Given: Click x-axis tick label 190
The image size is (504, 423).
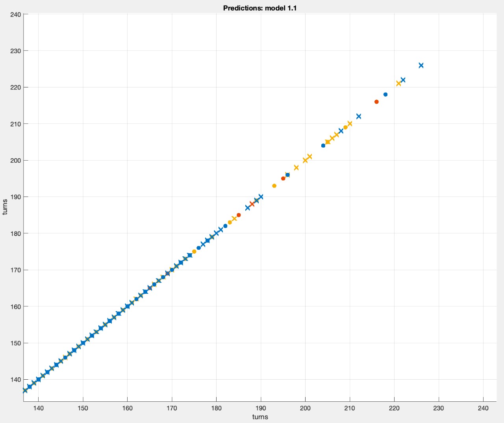Looking at the screenshot, I should pos(261,408).
